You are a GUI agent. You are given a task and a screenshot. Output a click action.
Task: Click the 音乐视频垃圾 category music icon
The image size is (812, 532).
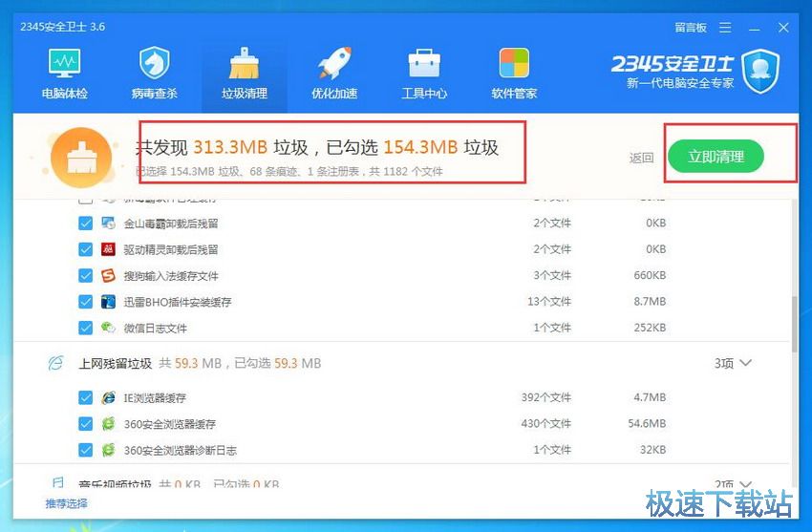pos(57,483)
